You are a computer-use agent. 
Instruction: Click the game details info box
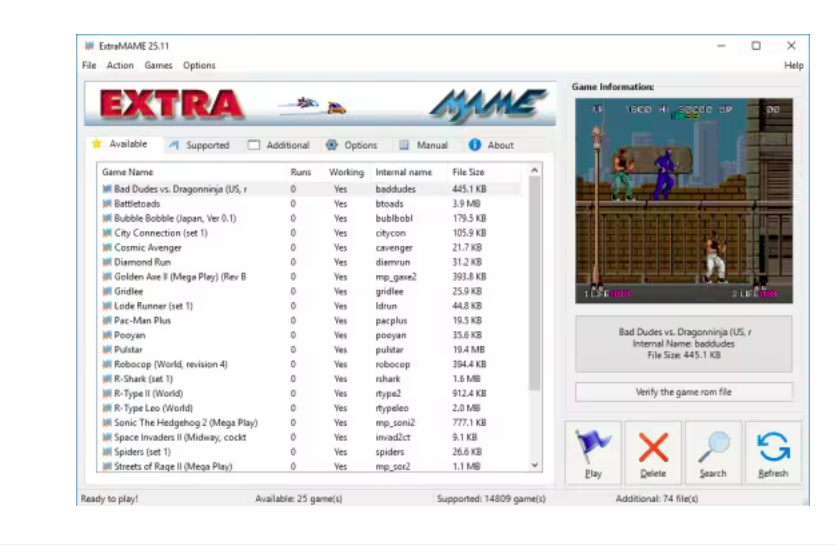pyautogui.click(x=684, y=344)
